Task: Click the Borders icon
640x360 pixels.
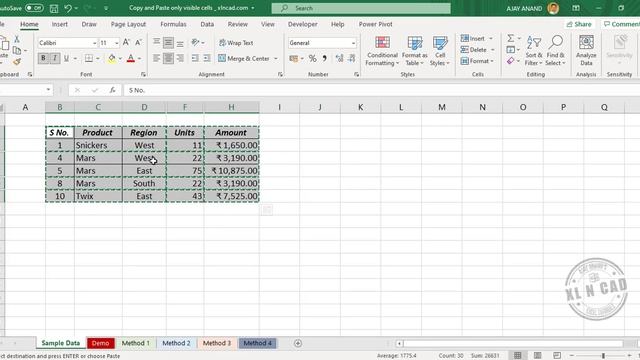Action: click(89, 58)
